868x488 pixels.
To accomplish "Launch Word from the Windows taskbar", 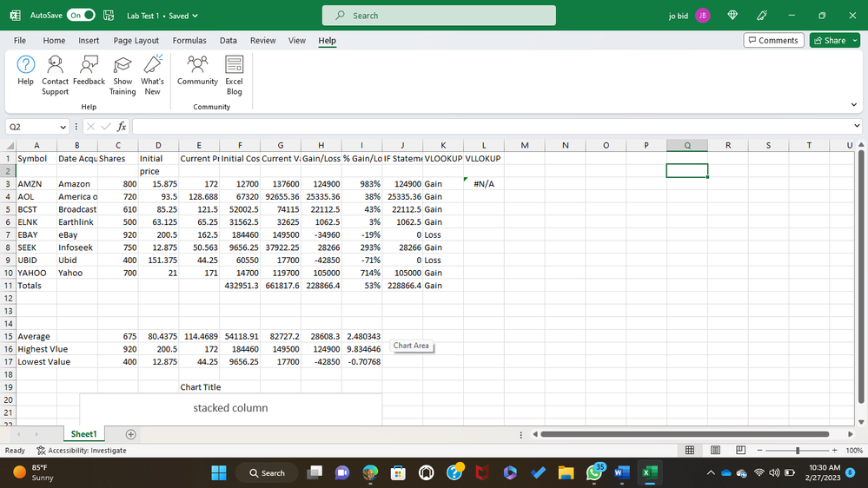I will coord(621,472).
